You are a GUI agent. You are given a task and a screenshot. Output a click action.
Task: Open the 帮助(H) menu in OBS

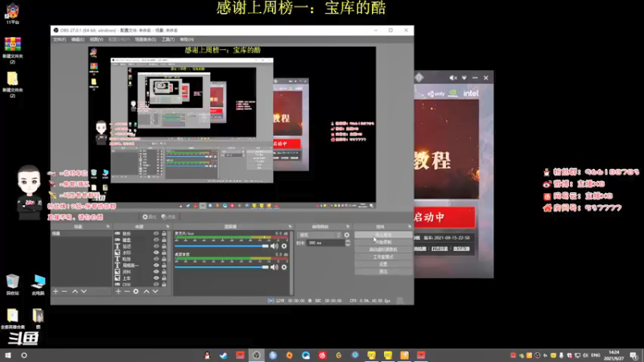point(187,39)
